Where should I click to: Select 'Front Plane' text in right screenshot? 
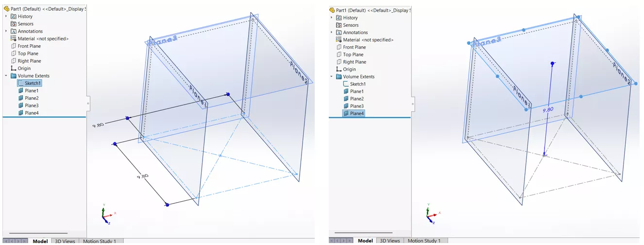pyautogui.click(x=355, y=47)
